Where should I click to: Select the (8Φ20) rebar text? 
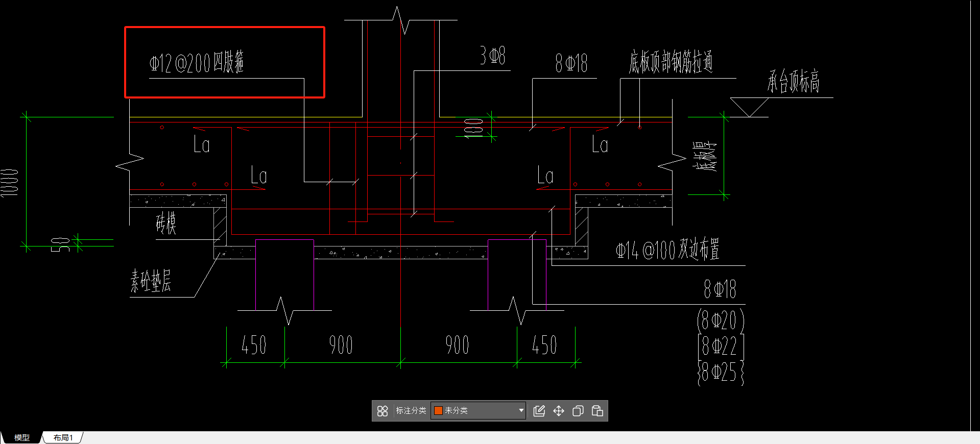point(721,320)
